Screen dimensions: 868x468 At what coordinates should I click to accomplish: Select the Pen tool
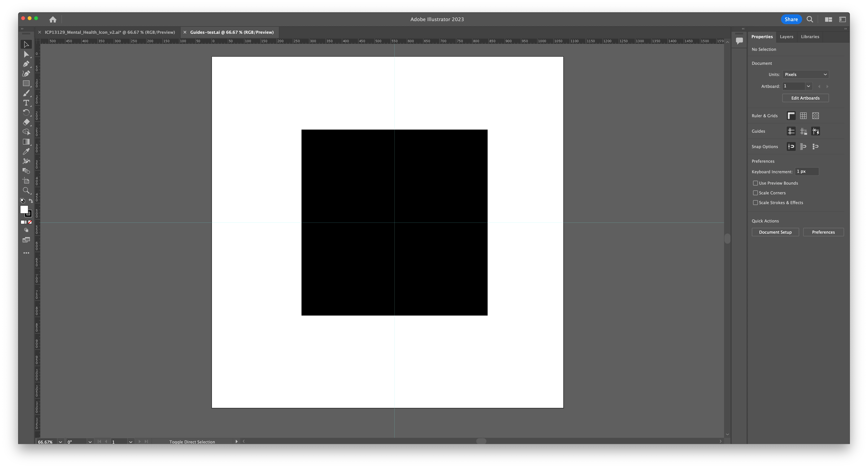pos(26,64)
